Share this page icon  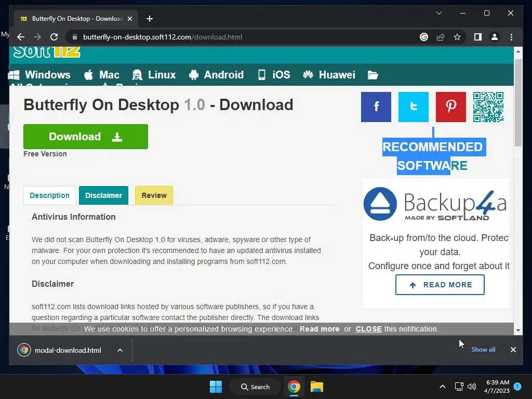click(441, 37)
